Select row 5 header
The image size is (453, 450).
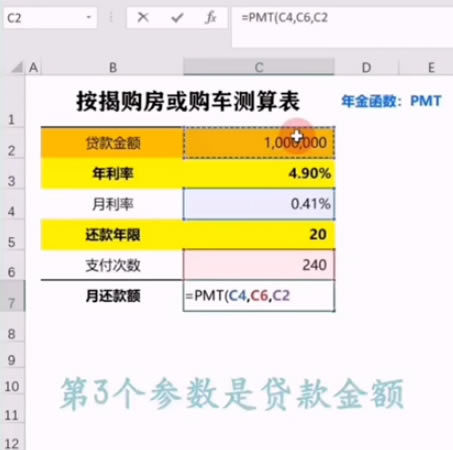click(x=12, y=234)
